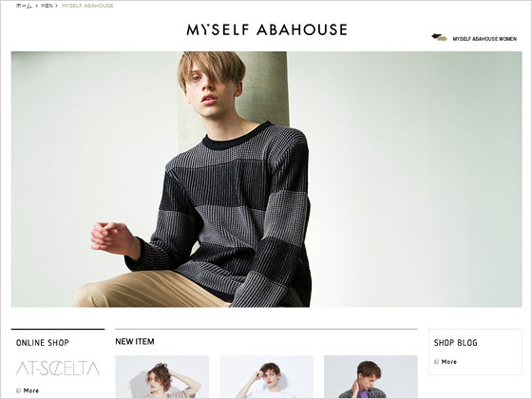Open the main striped sweater banner
The height and width of the screenshot is (399, 532).
click(x=266, y=180)
